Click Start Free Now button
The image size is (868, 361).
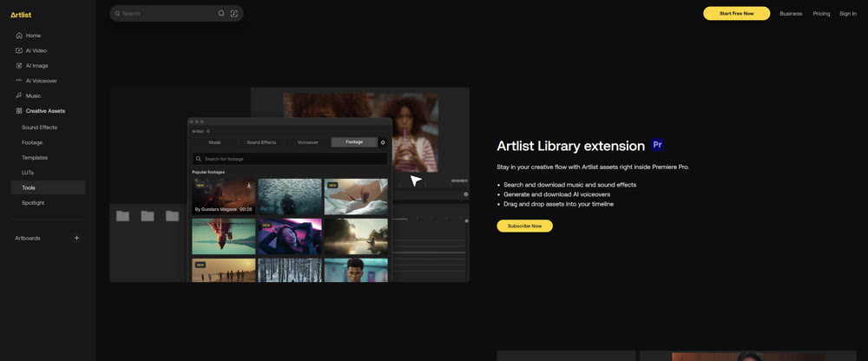click(x=736, y=13)
